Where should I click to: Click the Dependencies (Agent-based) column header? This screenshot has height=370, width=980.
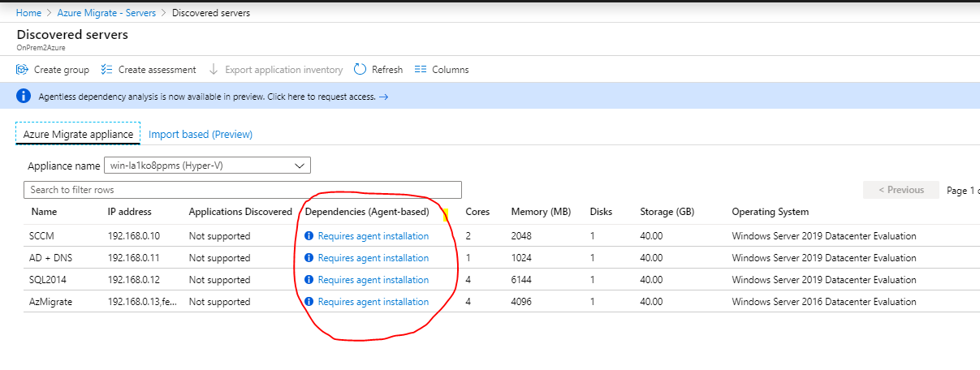point(367,212)
